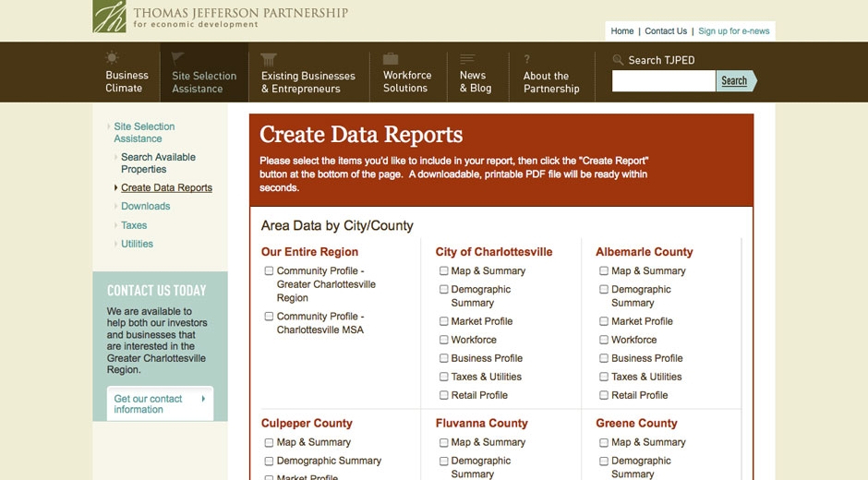Open Existing Businesses & Entrepreneurs menu

click(x=308, y=82)
